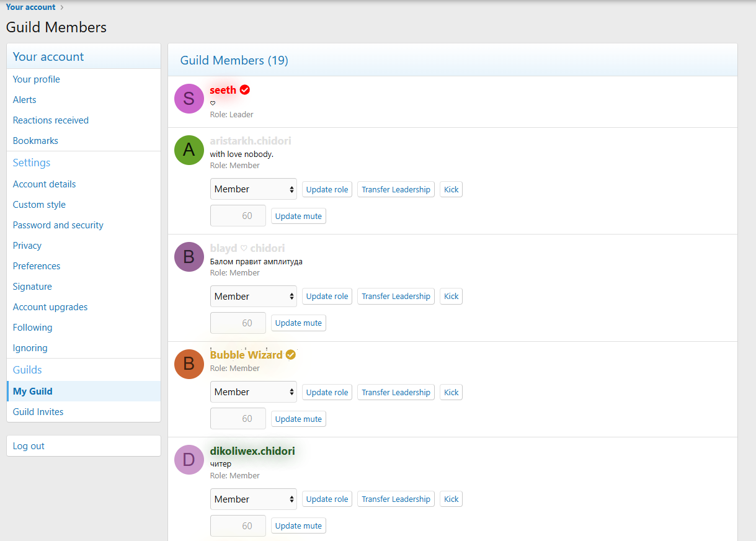Open Following list
The width and height of the screenshot is (756, 541).
pyautogui.click(x=84, y=328)
